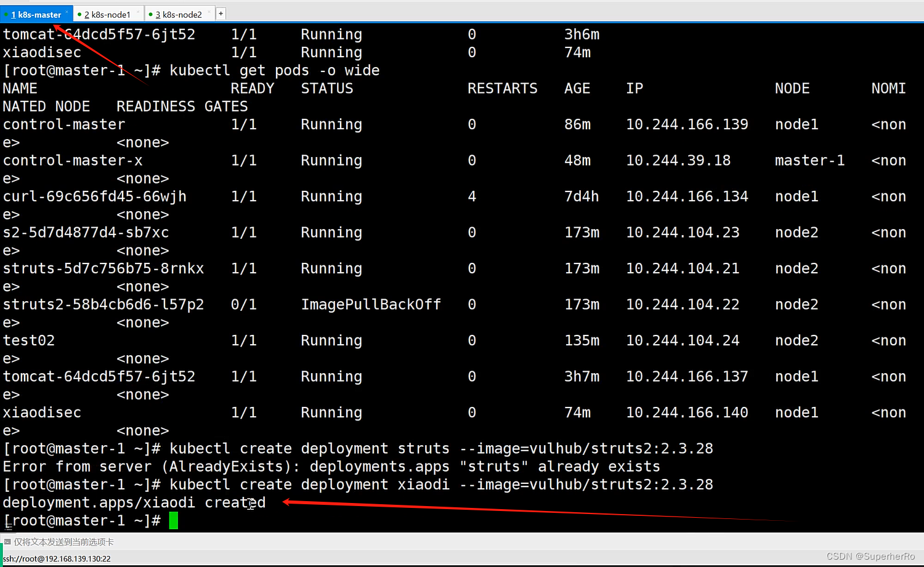Image resolution: width=924 pixels, height=567 pixels.
Task: Click IP address 10.244.104.21
Action: tap(683, 268)
